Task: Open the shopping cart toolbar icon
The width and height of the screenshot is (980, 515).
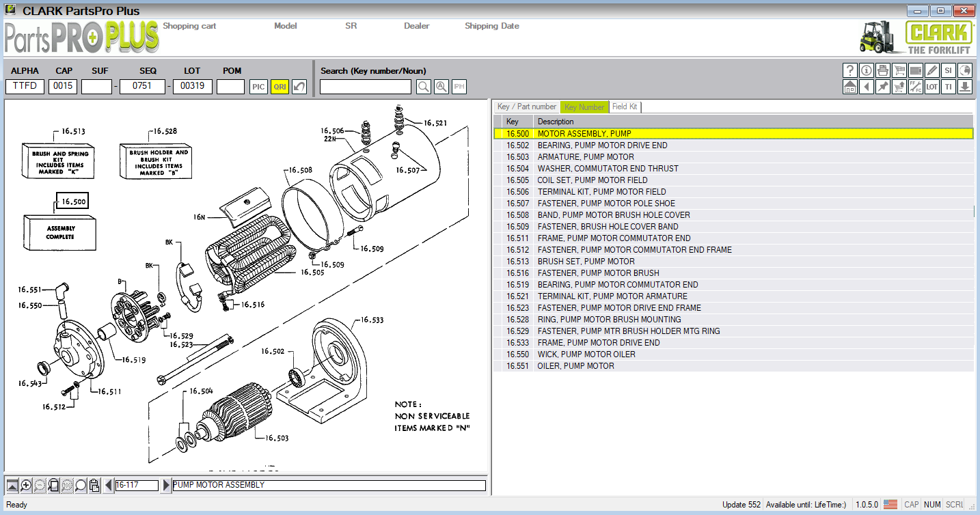Action: coord(899,70)
